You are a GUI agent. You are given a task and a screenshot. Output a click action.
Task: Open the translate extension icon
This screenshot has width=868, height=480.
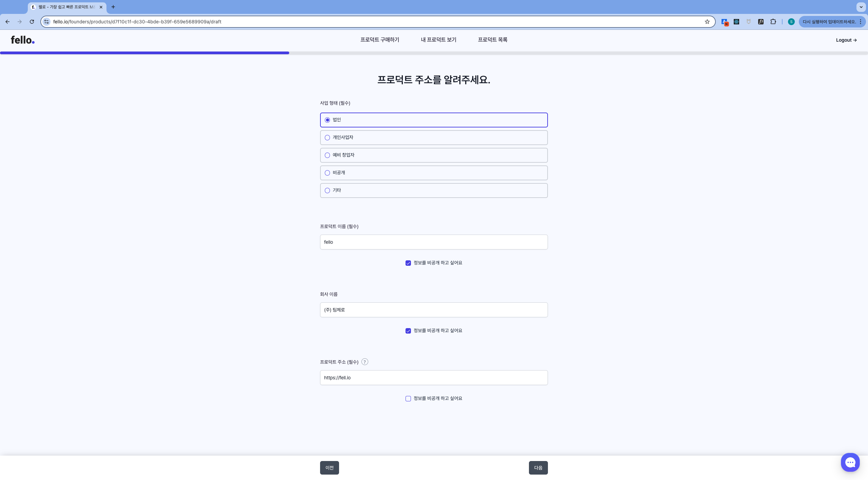click(725, 22)
